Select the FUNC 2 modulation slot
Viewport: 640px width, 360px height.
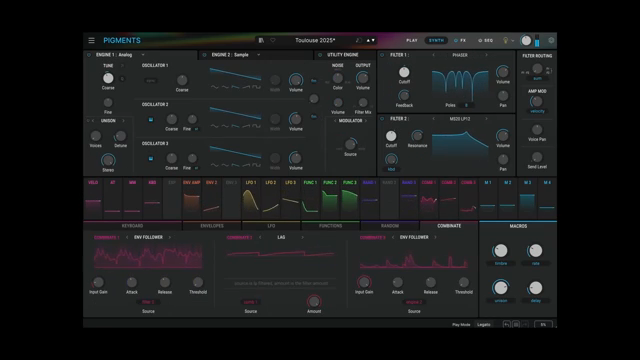tap(330, 199)
